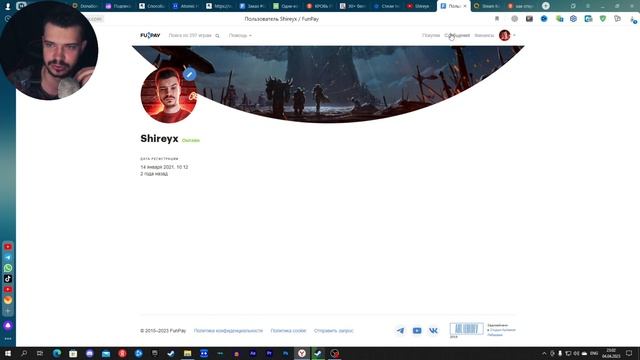Image resolution: width=640 pixels, height=360 pixels.
Task: Show hidden system tray icons
Action: 544,353
